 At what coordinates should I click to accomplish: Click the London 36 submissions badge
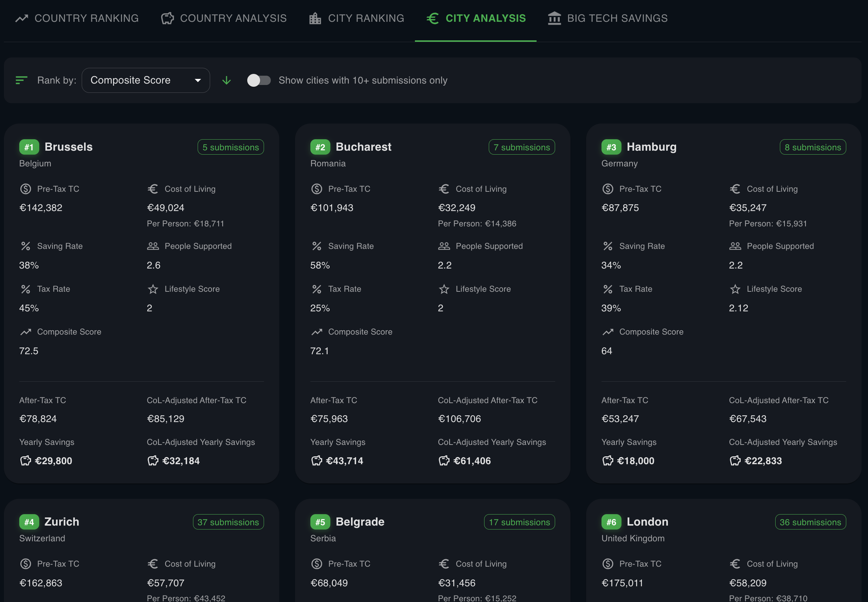tap(810, 522)
